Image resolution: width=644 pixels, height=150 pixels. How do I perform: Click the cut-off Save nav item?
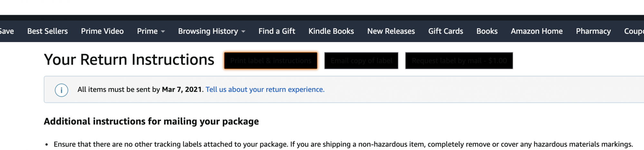point(7,31)
